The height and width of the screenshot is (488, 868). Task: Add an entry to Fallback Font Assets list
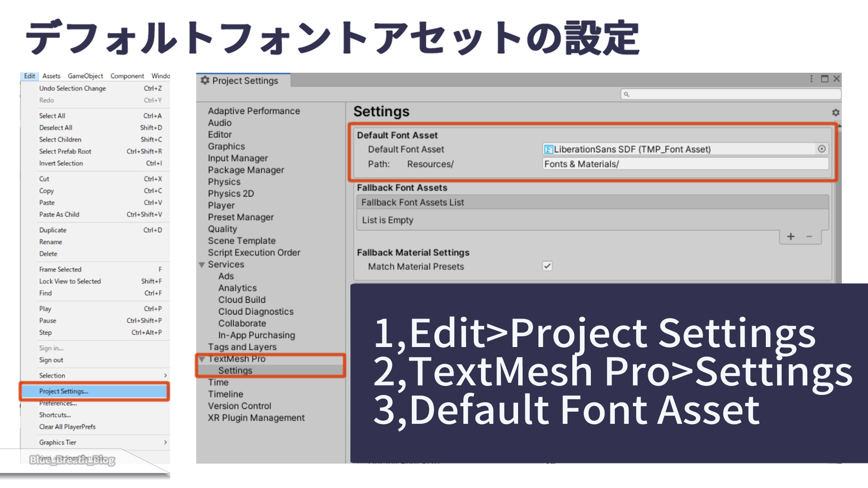[x=791, y=236]
